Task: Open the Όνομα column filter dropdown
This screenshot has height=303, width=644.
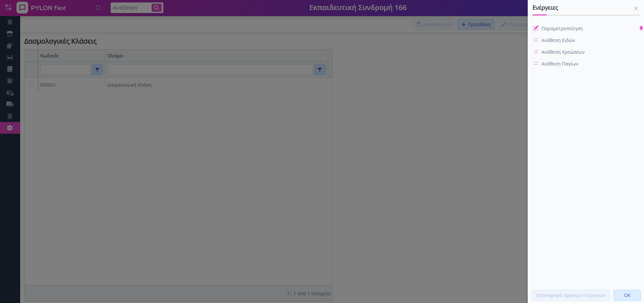Action: tap(320, 70)
